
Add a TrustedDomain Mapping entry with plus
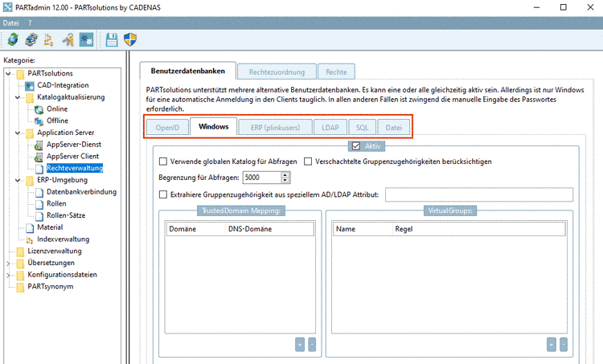[x=300, y=345]
